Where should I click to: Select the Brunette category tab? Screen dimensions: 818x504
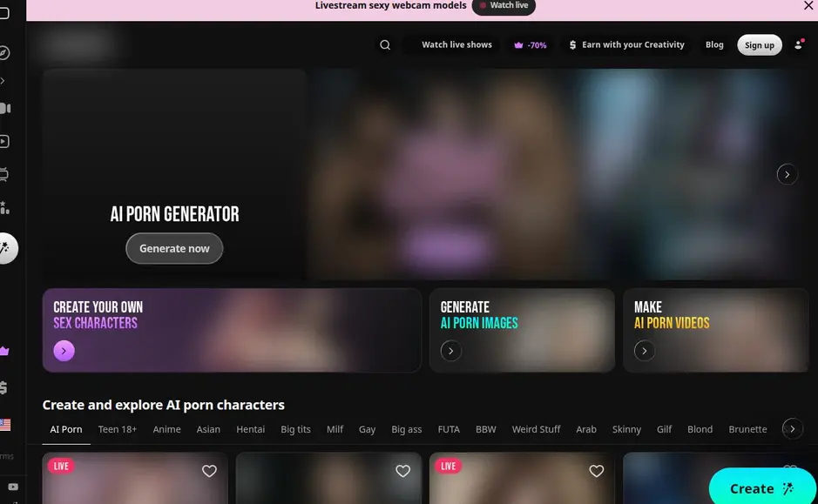tap(747, 429)
